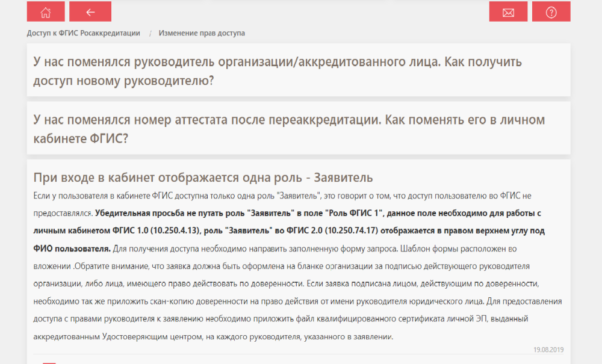Viewport: 602px width, 364px height.
Task: Click the IP address 10.250.74.17 text
Action: [x=350, y=230]
